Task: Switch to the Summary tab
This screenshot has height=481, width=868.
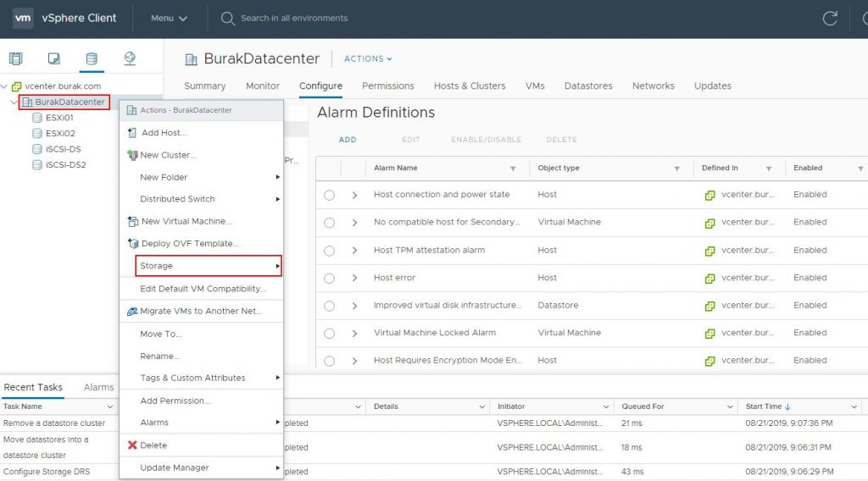Action: pos(205,86)
